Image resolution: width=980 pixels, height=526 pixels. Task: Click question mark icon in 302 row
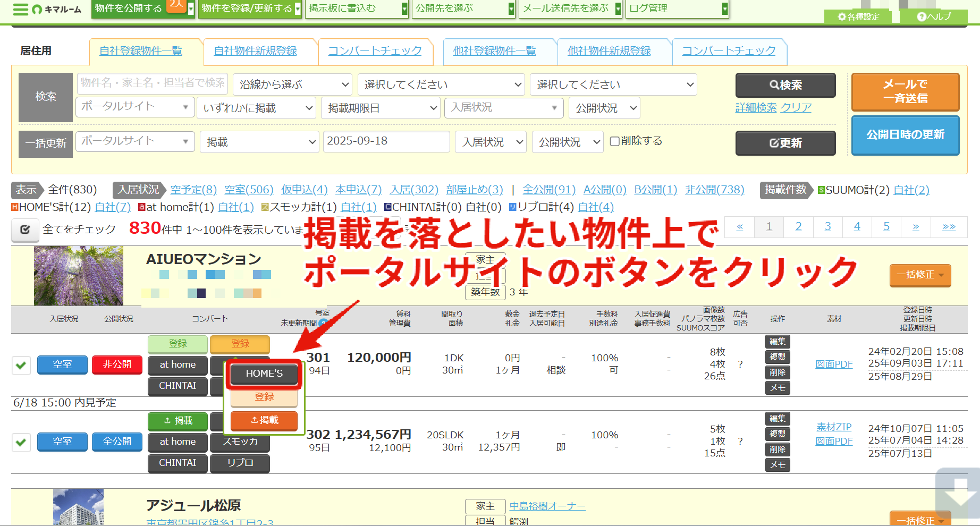(x=740, y=442)
